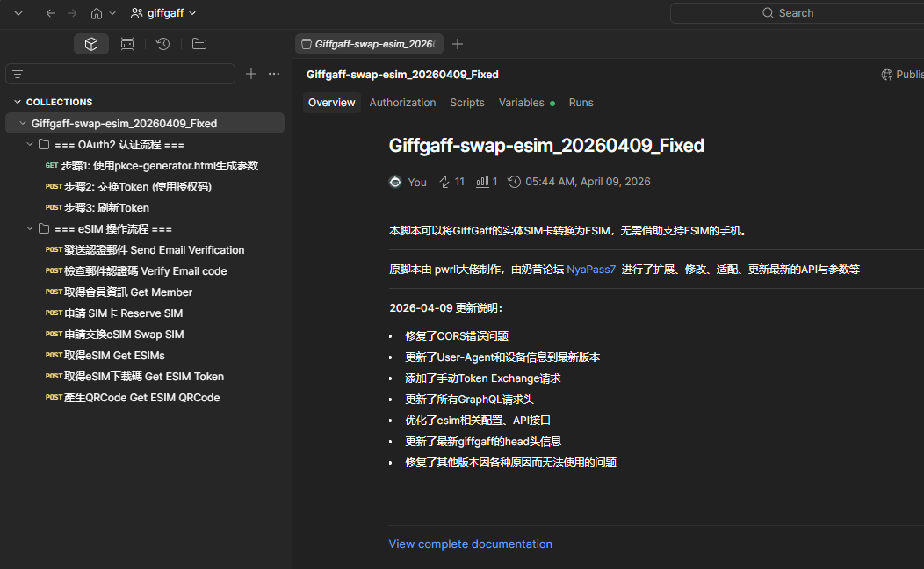This screenshot has width=924, height=569.
Task: Expand the home dropdown arrow
Action: pos(112,13)
